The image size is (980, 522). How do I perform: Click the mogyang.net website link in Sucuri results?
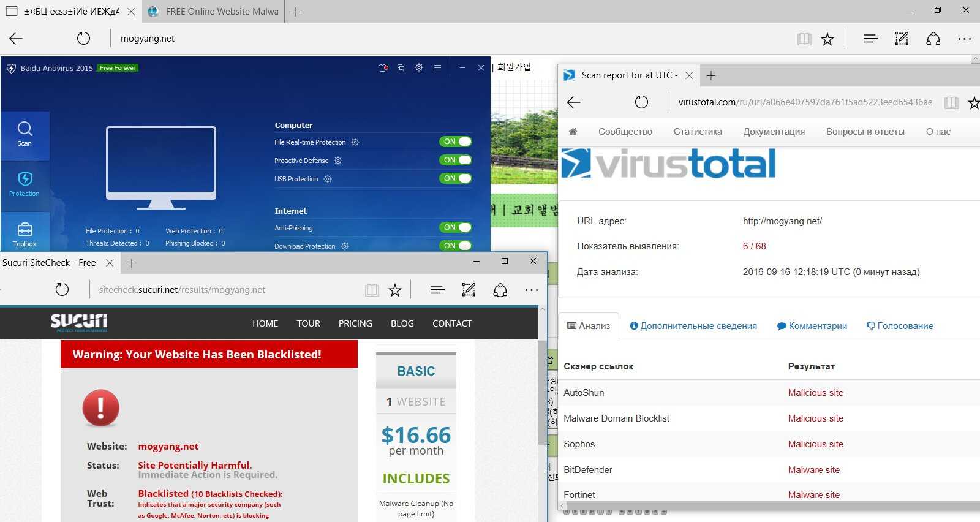click(168, 447)
